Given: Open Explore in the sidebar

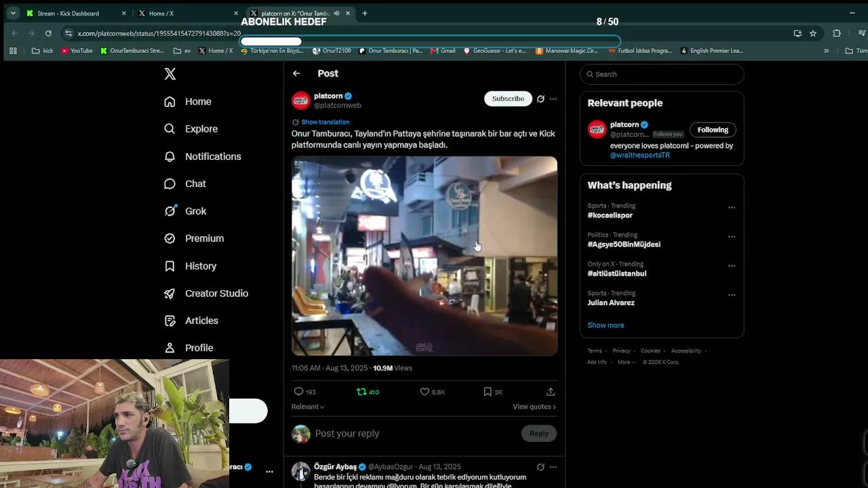Looking at the screenshot, I should pyautogui.click(x=191, y=129).
